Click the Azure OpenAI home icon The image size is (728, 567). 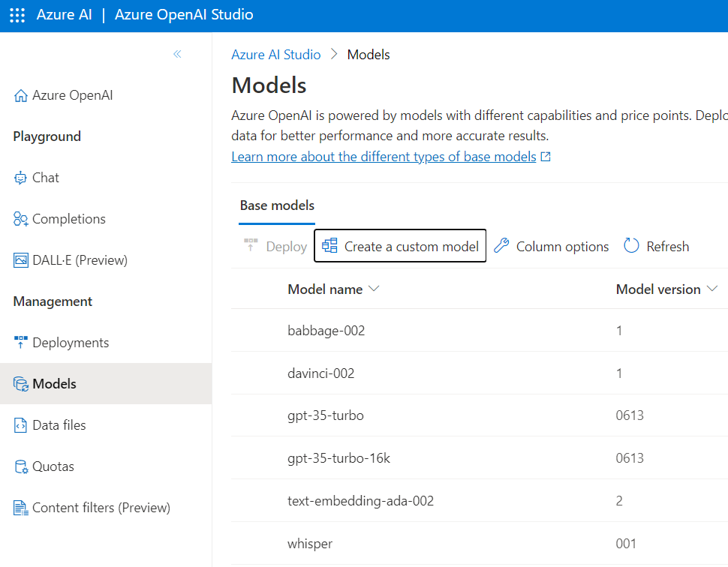pos(20,95)
